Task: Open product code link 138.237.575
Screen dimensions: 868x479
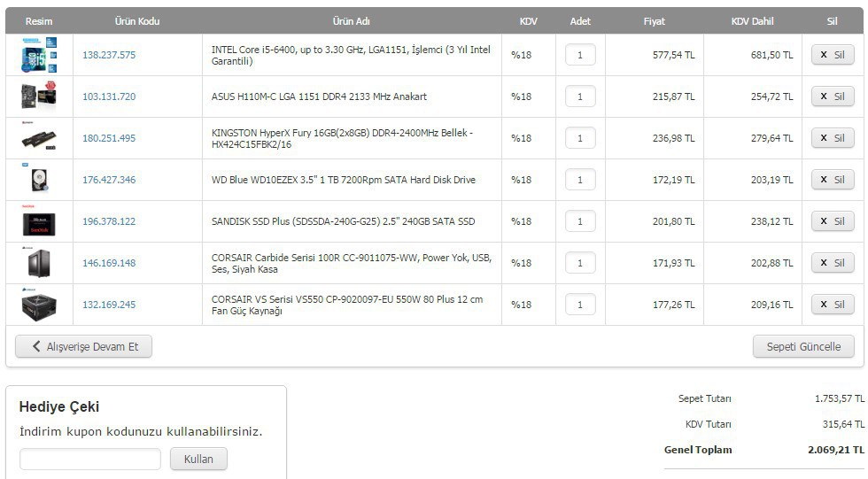Action: pos(109,55)
